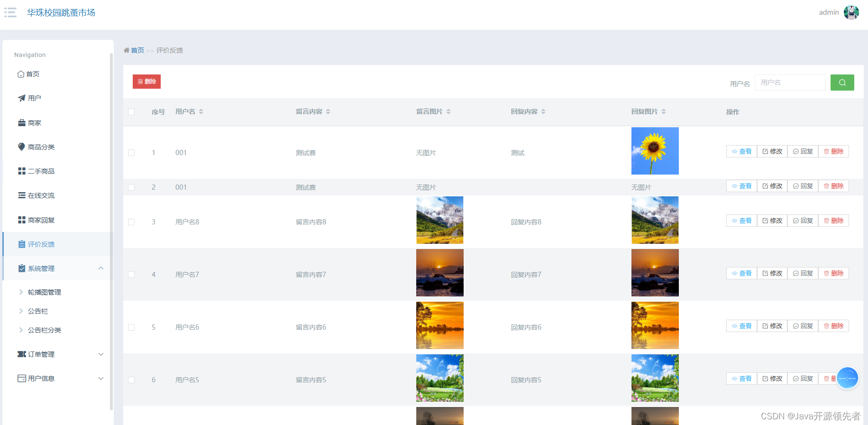868x425 pixels.
Task: Click the floating blue circular button
Action: (x=847, y=378)
